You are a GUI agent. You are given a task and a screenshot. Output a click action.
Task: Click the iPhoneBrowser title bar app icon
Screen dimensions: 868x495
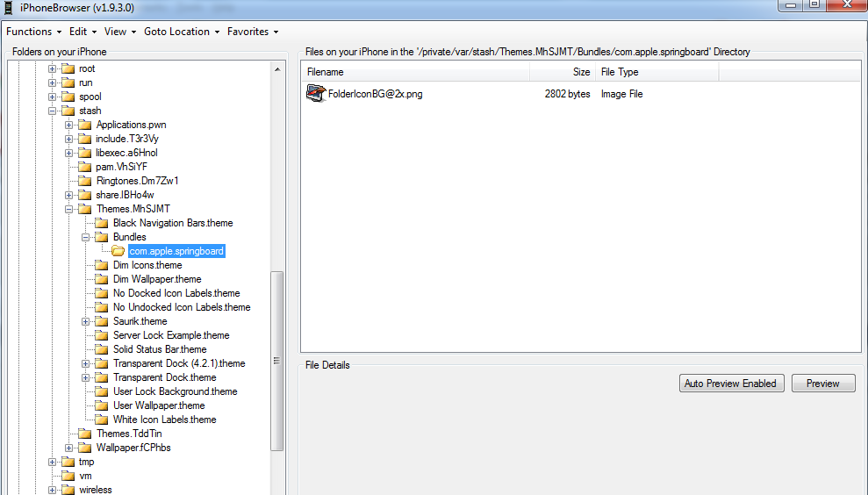click(8, 8)
